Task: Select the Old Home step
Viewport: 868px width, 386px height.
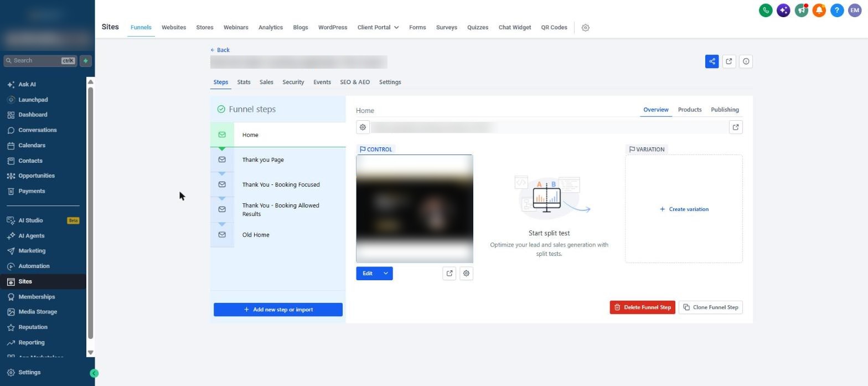Action: [278, 235]
